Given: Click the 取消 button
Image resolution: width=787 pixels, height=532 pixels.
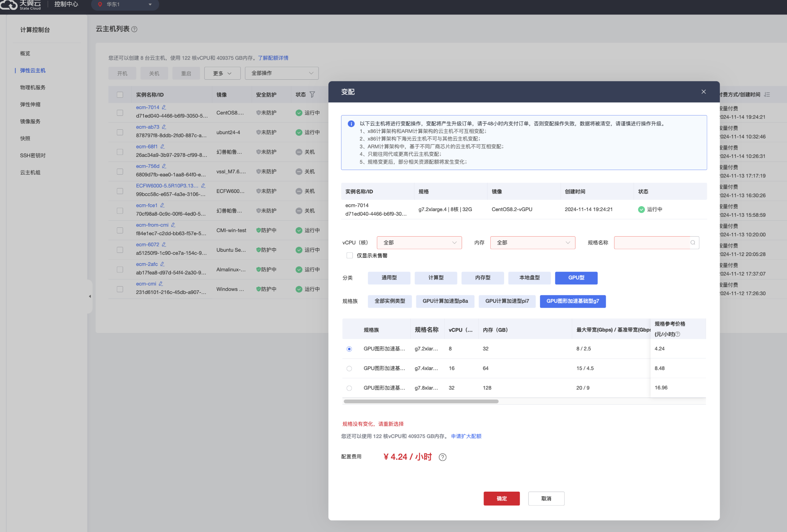Looking at the screenshot, I should (546, 499).
